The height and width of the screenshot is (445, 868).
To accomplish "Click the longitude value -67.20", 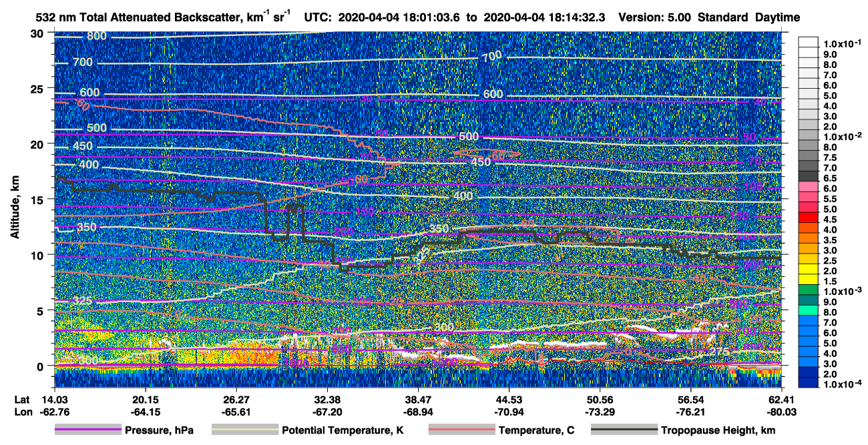I will (x=327, y=412).
